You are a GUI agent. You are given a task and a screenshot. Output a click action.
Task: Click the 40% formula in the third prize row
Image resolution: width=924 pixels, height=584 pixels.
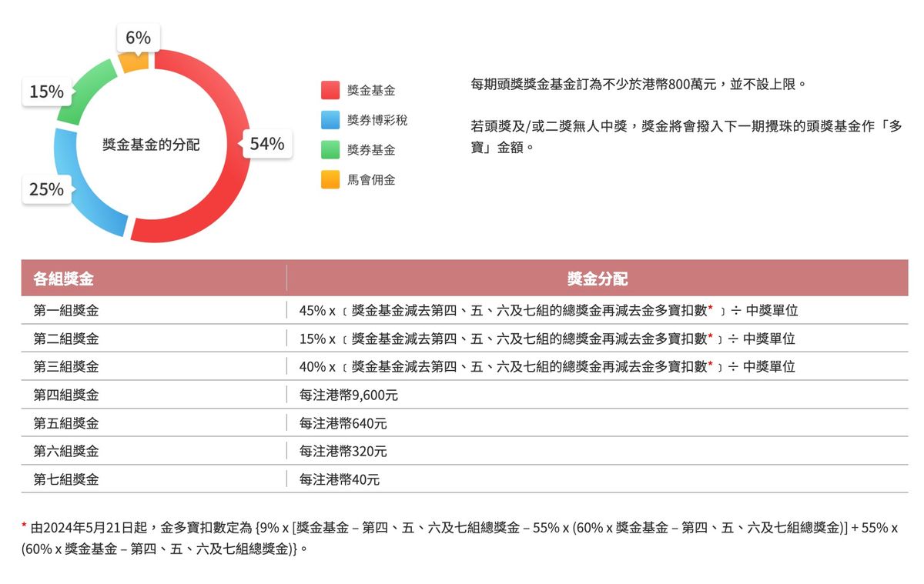(x=547, y=367)
